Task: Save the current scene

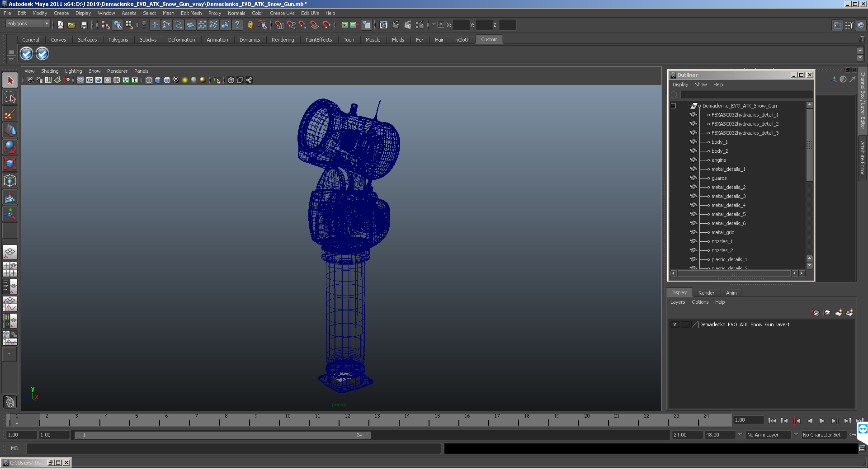Action: 84,25
